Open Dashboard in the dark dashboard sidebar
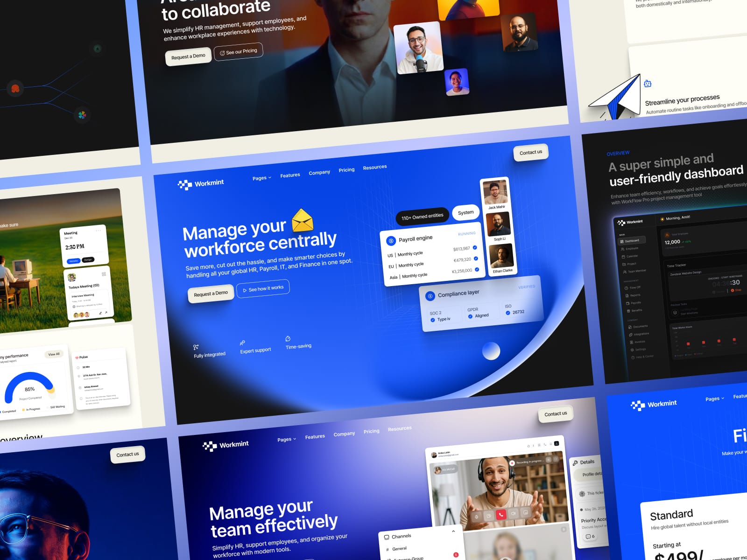This screenshot has height=560, width=747. 632,241
